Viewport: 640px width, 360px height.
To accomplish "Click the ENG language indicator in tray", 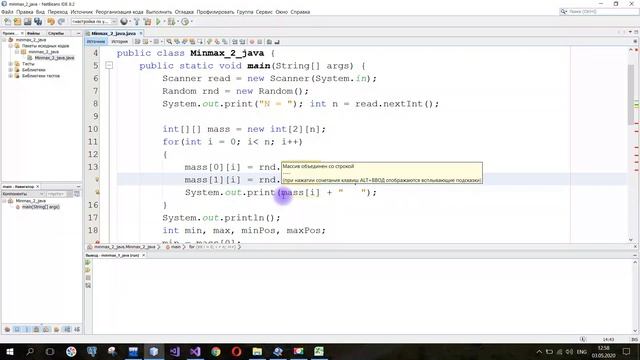I will coord(581,351).
